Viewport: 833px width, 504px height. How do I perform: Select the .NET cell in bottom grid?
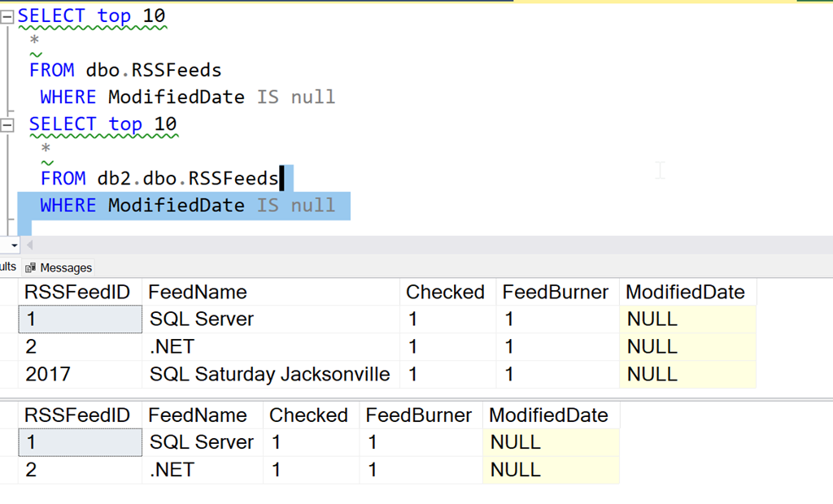point(171,470)
